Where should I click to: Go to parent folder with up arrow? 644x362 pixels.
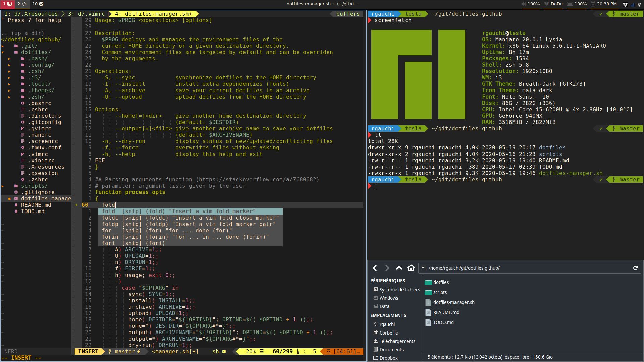(x=399, y=268)
